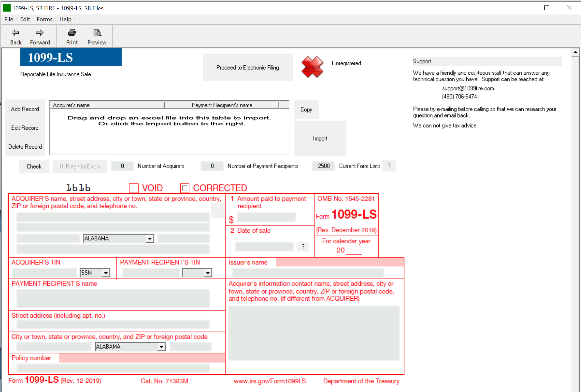Screen dimensions: 581x392
Task: Open the acquirer's TIN type SSN dropdown
Action: (x=106, y=273)
